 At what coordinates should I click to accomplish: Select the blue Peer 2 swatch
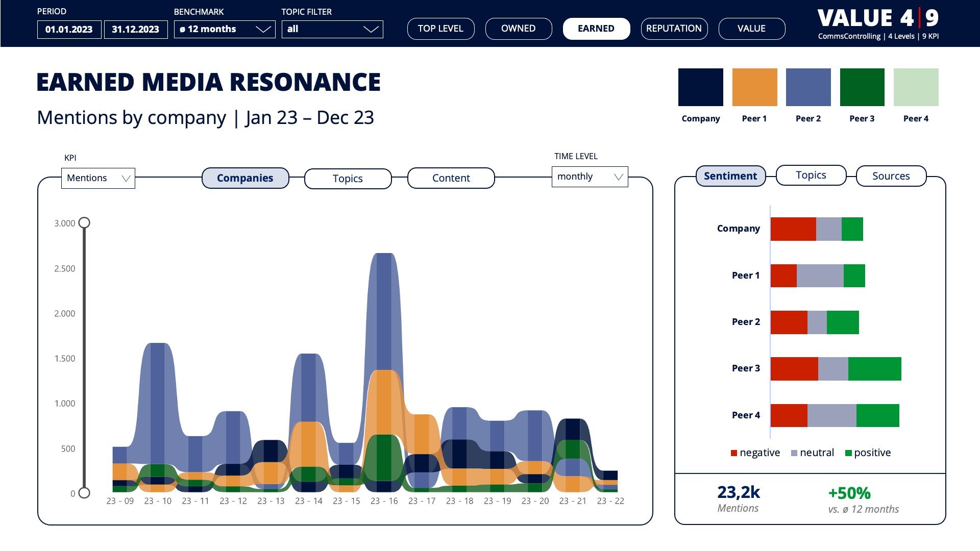point(808,87)
